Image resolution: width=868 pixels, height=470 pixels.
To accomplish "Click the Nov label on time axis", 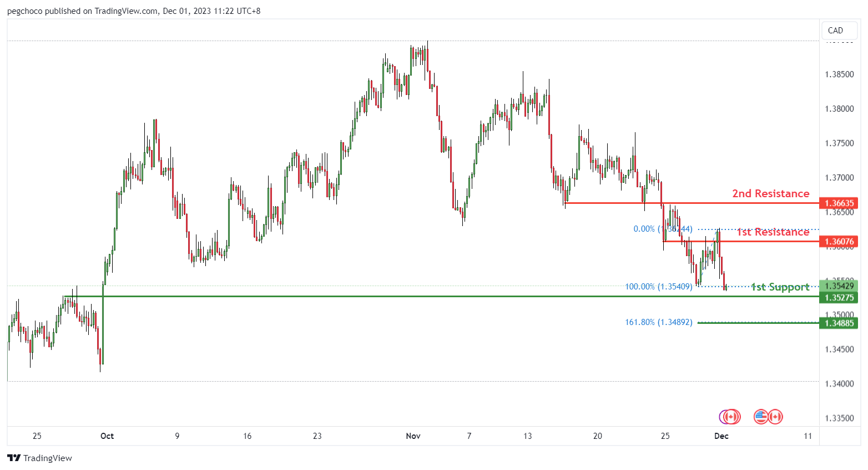I will pos(413,436).
